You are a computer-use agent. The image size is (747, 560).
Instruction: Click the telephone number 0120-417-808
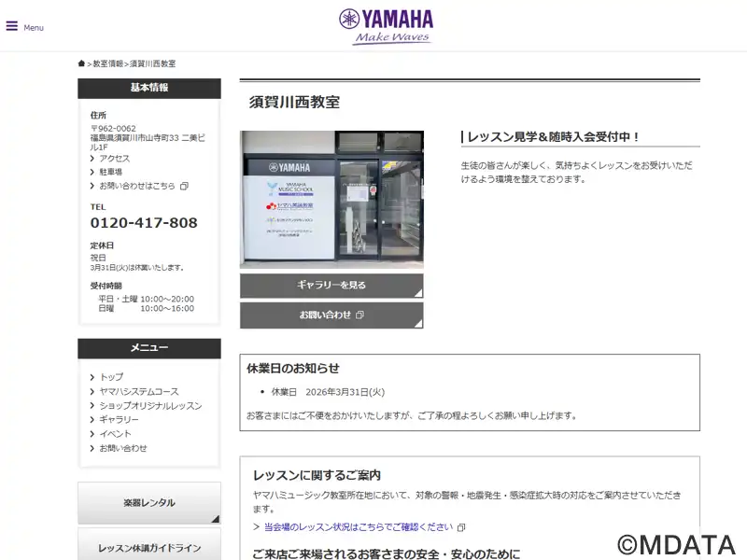click(144, 222)
